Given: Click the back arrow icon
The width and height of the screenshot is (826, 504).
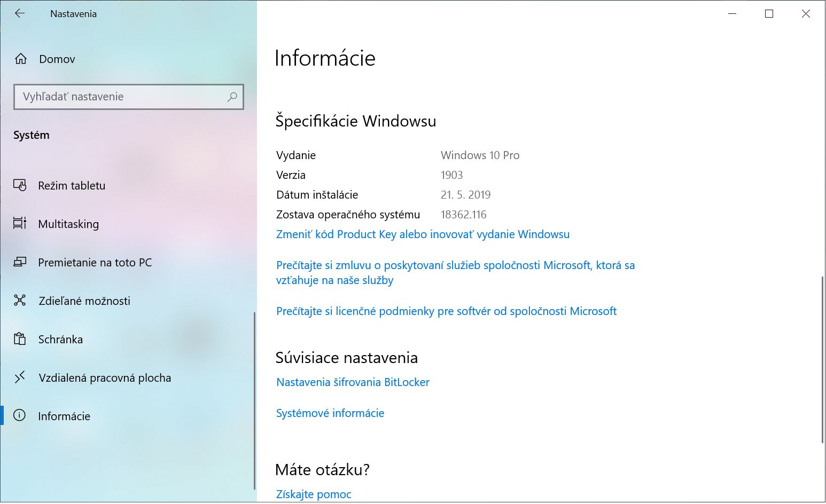Looking at the screenshot, I should pos(20,13).
